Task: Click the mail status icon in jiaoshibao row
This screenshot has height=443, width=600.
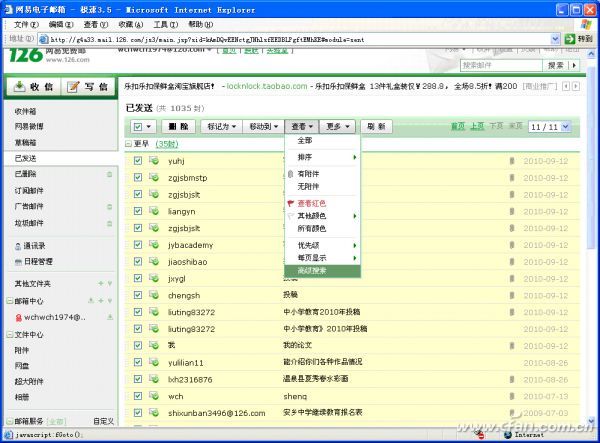Action: (x=154, y=262)
